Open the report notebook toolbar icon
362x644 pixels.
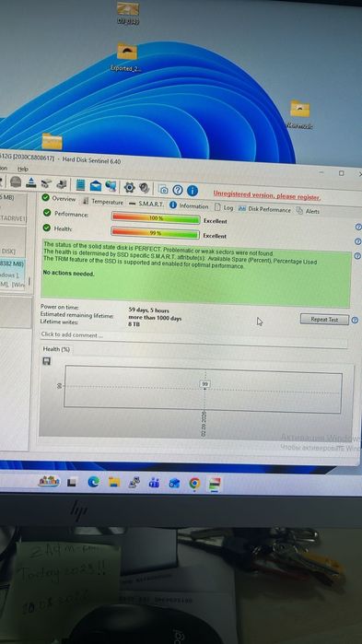click(x=80, y=185)
